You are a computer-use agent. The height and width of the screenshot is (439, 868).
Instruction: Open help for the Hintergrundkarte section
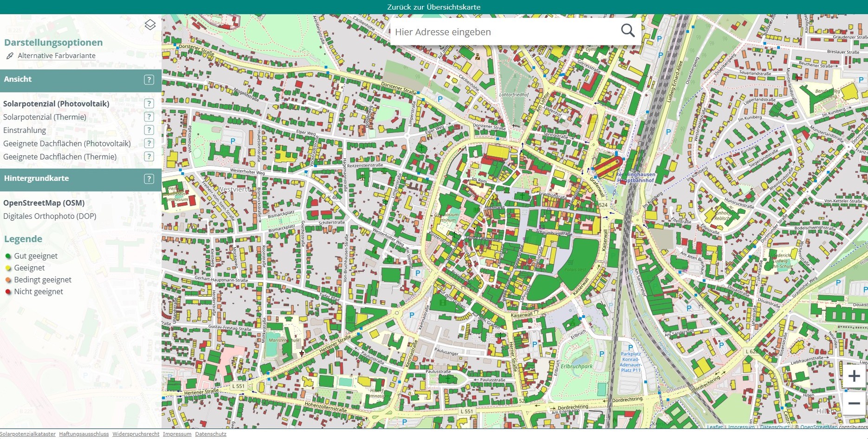click(149, 179)
